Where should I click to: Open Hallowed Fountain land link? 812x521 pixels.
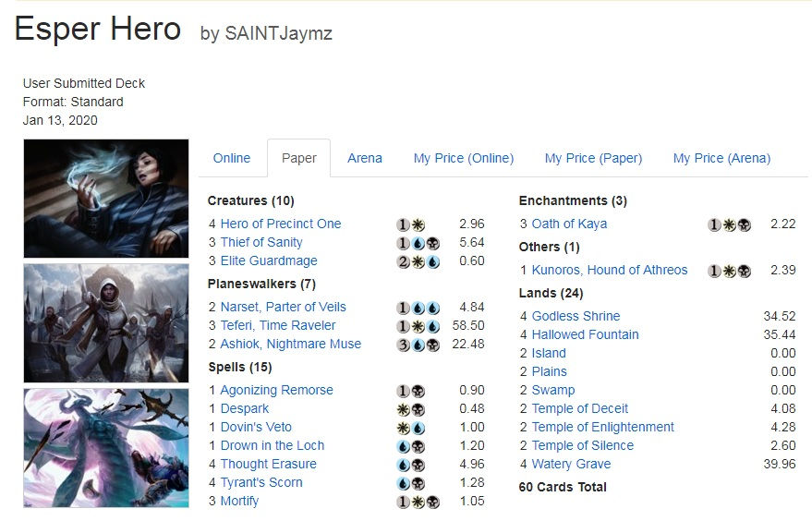(585, 334)
